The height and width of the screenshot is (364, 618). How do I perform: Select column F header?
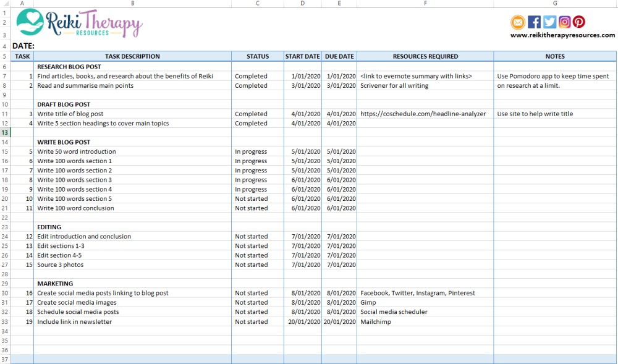tap(425, 4)
